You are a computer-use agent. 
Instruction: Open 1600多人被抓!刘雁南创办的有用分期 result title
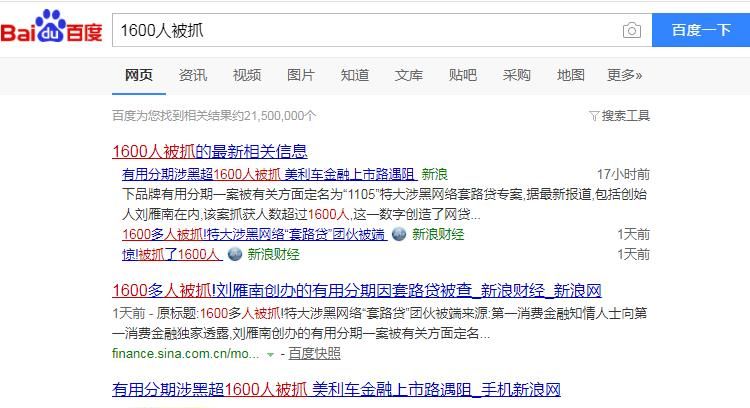356,291
